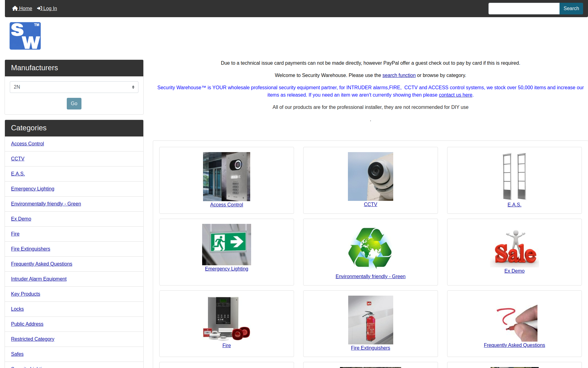The width and height of the screenshot is (588, 368).
Task: Open Intruder Alarm Equipment category
Action: coord(39,279)
